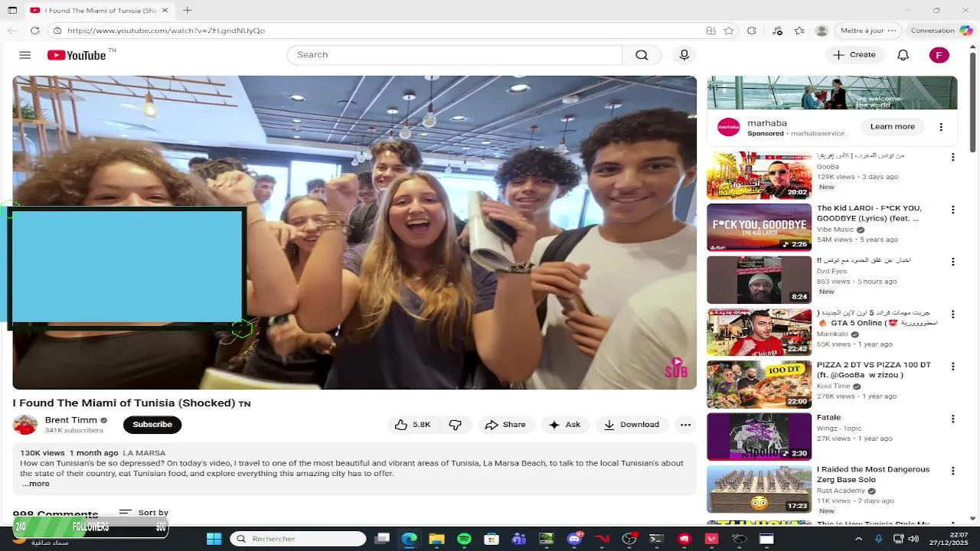Go to YouTube home via logo
The height and width of the screenshot is (551, 980).
pos(77,55)
